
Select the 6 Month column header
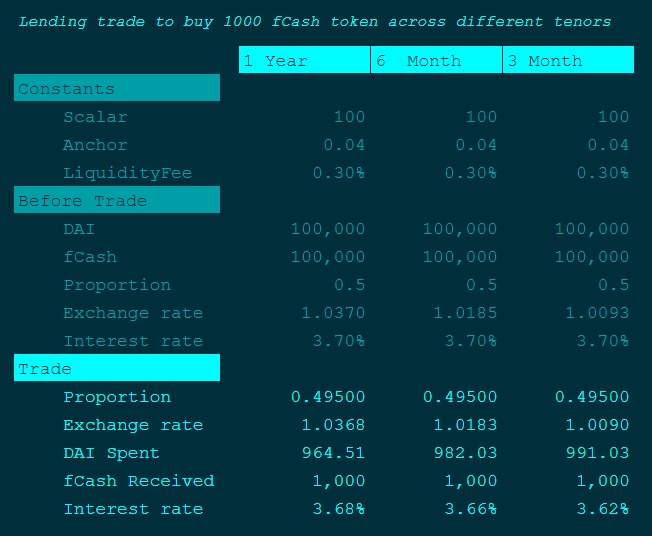click(436, 60)
